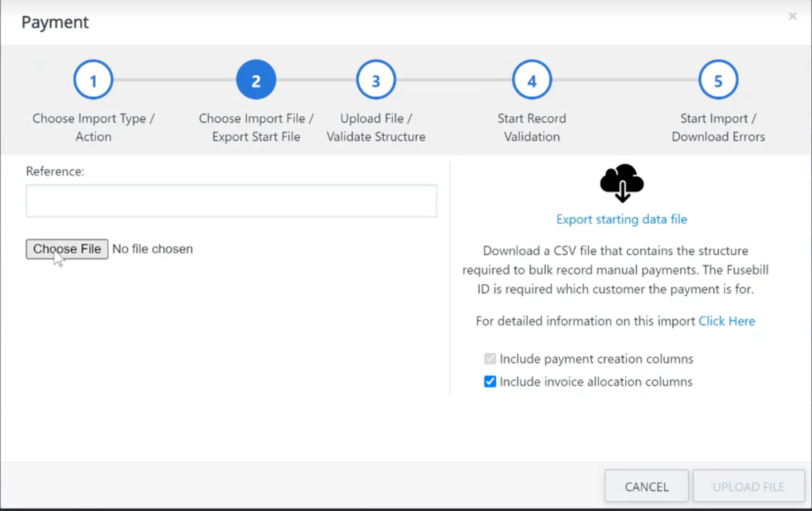The height and width of the screenshot is (511, 812).
Task: Click the Upload File button
Action: (x=749, y=486)
